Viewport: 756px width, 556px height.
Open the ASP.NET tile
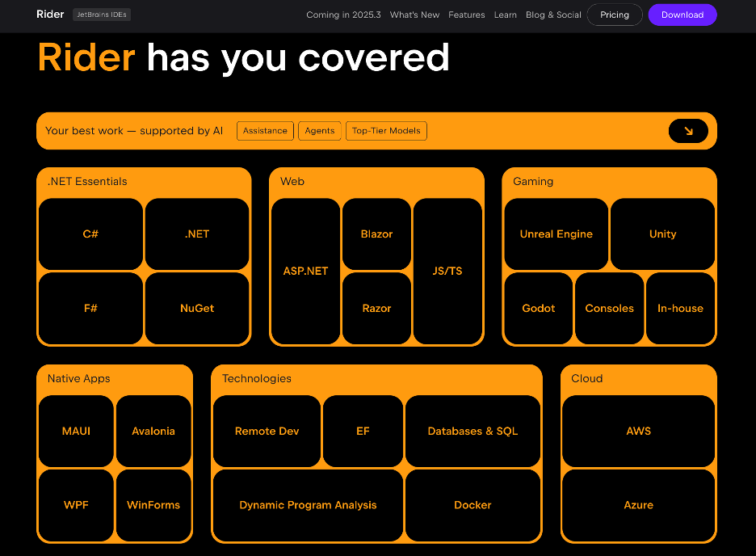point(305,271)
